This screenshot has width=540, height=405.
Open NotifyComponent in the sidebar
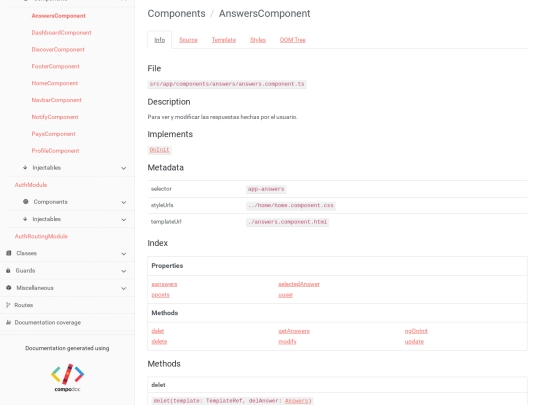tap(55, 117)
